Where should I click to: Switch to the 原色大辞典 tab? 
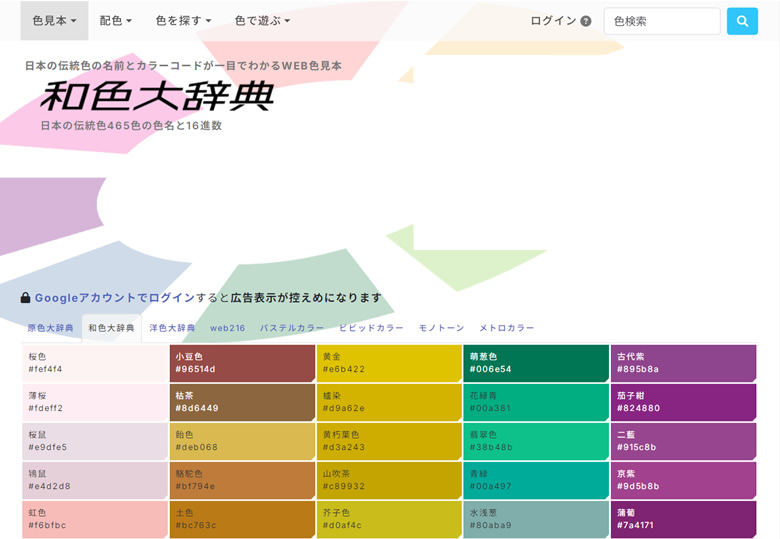coord(50,328)
